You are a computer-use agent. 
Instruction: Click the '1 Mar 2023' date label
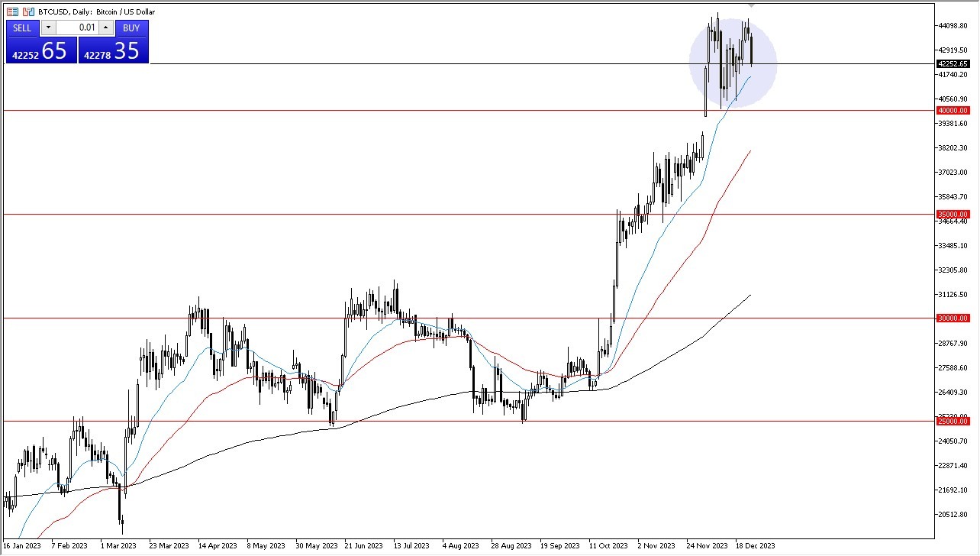(x=120, y=546)
